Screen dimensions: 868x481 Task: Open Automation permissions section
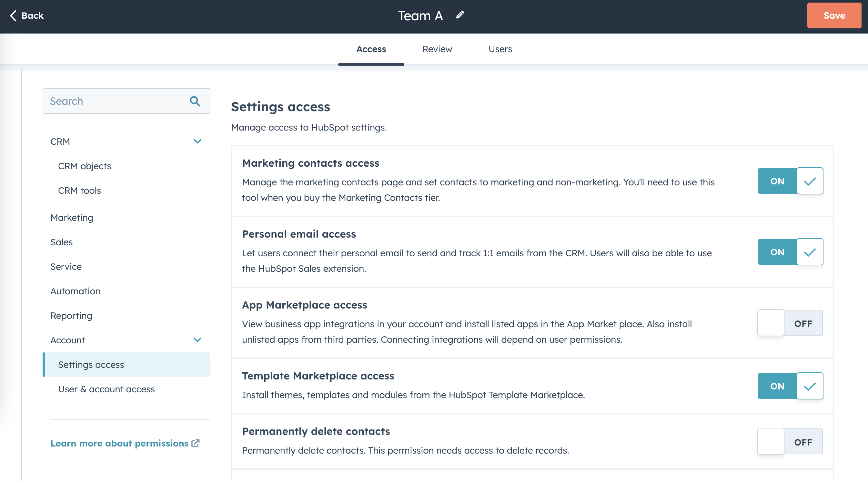pyautogui.click(x=76, y=291)
